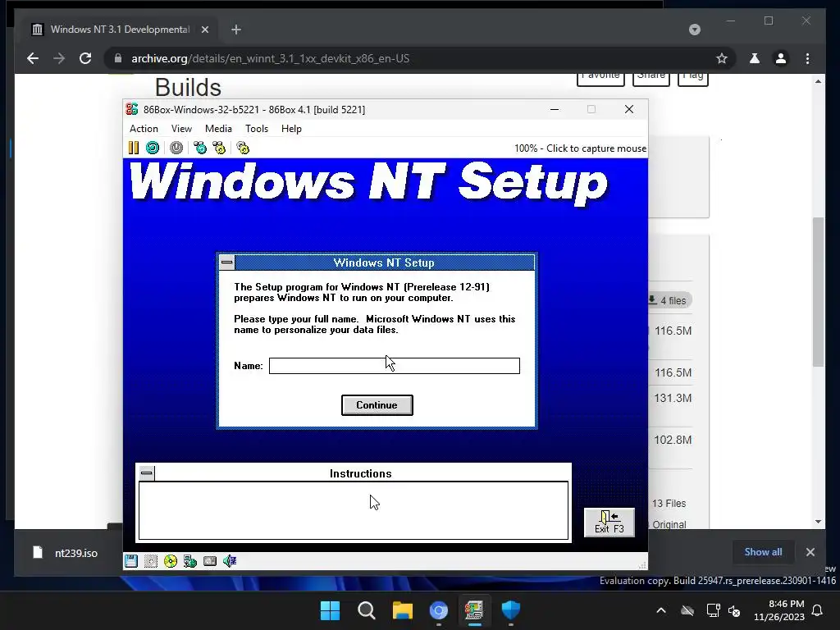Open the 86Box Media menu
840x630 pixels.
pos(218,129)
